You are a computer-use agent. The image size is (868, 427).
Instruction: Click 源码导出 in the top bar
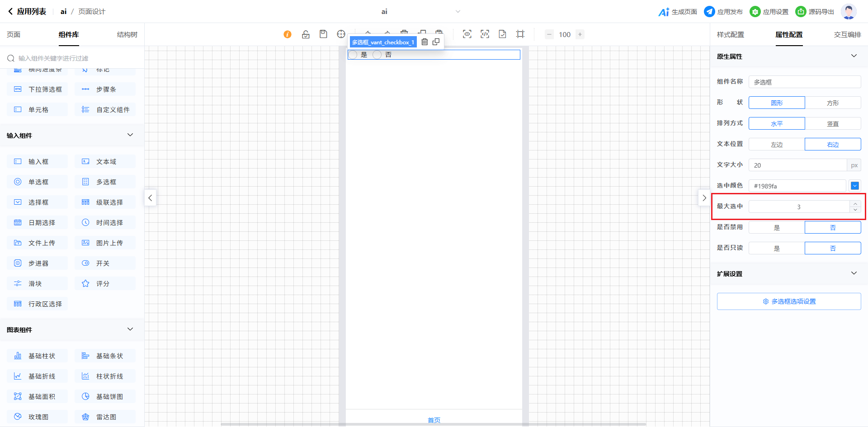pyautogui.click(x=815, y=12)
